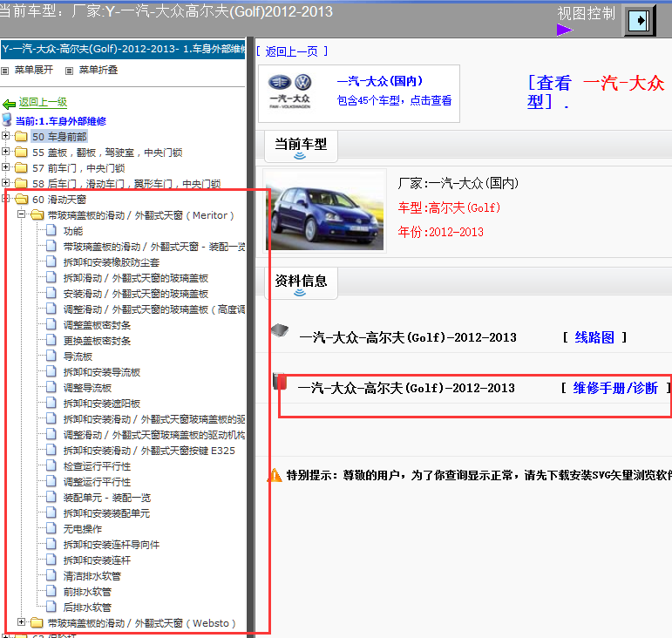The width and height of the screenshot is (672, 638).
Task: Click the document icon beside 导流板
Action: pos(51,356)
